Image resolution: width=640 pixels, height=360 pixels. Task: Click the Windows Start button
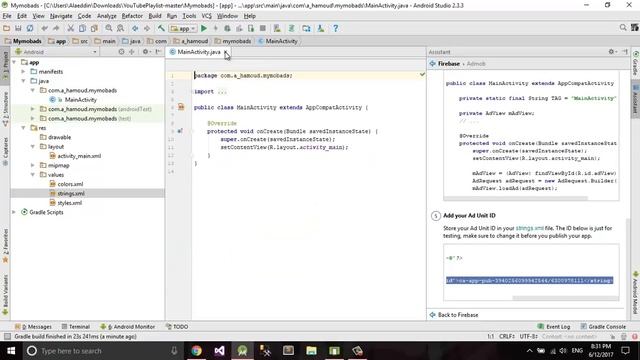pos(11,351)
